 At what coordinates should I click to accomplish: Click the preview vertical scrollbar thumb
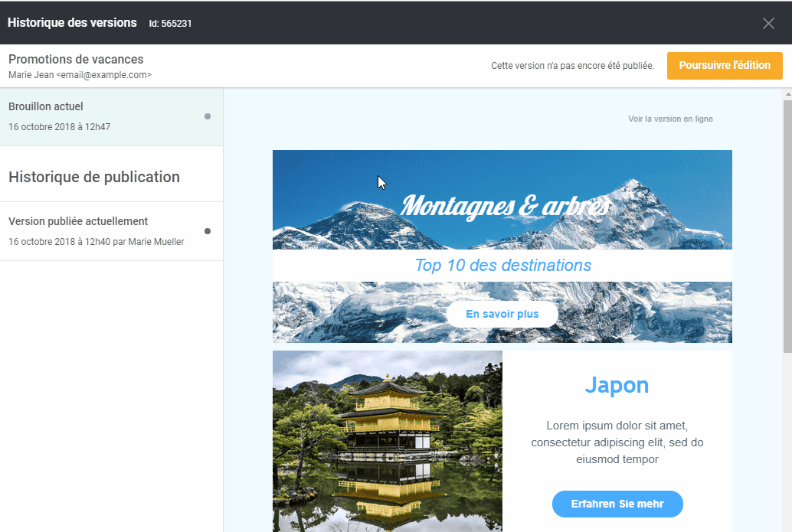pos(787,226)
